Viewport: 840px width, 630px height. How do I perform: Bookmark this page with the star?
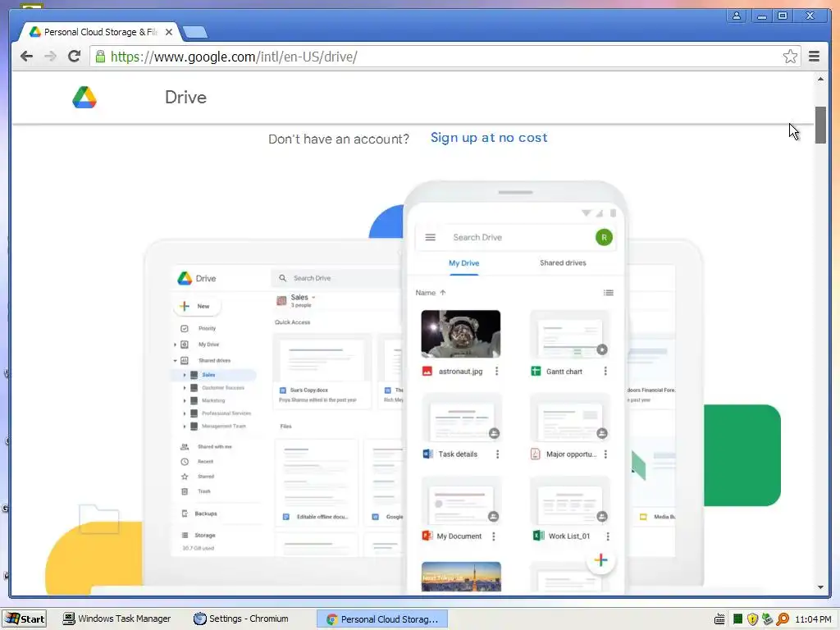pos(790,57)
